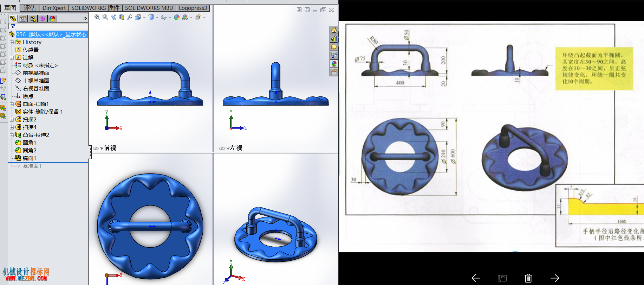Open the Display Style dropdown arrow

click(x=157, y=18)
